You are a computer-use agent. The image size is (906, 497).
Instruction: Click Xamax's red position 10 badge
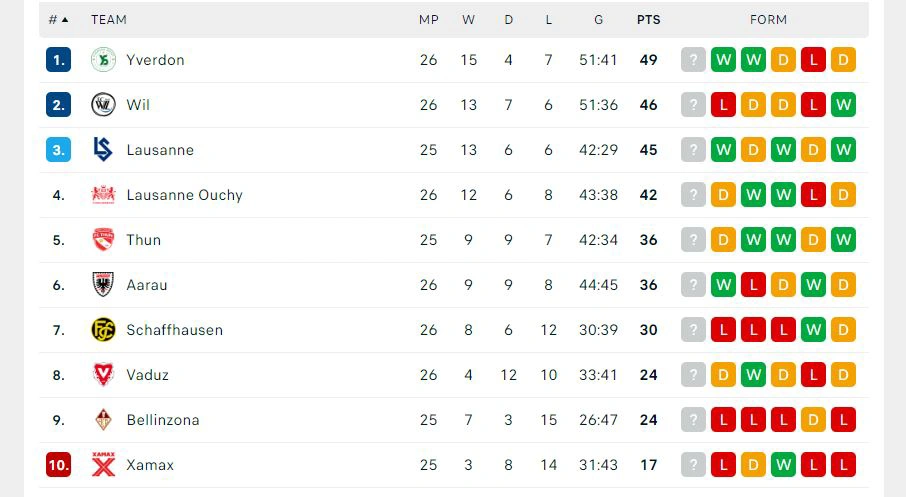(58, 465)
